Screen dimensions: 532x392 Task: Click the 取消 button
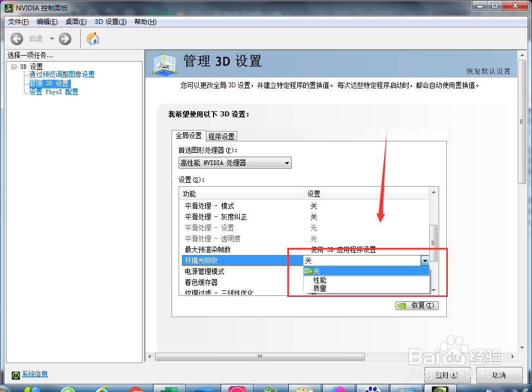499,375
